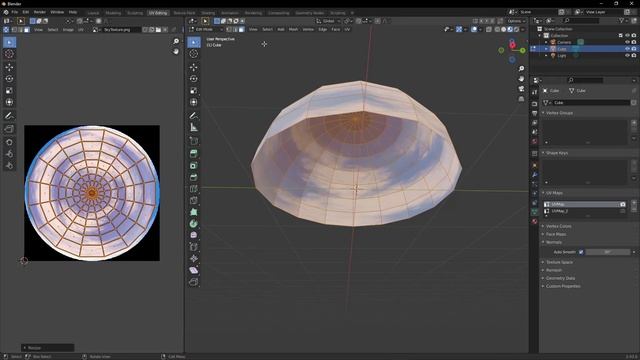Select the Move tool in UV editor

pyautogui.click(x=9, y=67)
